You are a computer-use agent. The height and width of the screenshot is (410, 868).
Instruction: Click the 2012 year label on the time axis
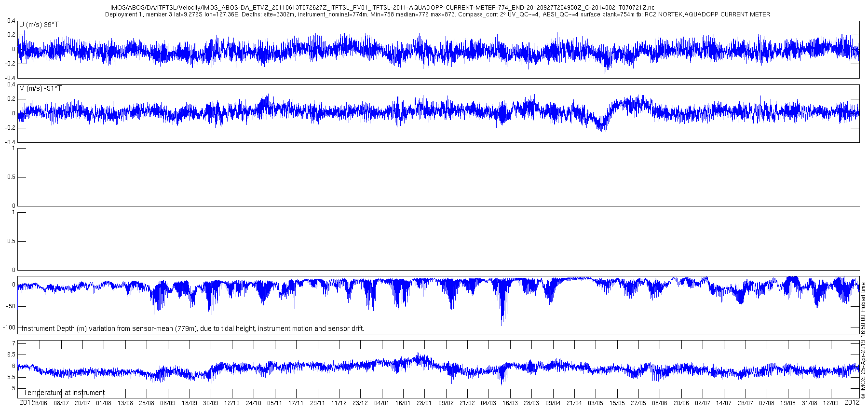853,402
